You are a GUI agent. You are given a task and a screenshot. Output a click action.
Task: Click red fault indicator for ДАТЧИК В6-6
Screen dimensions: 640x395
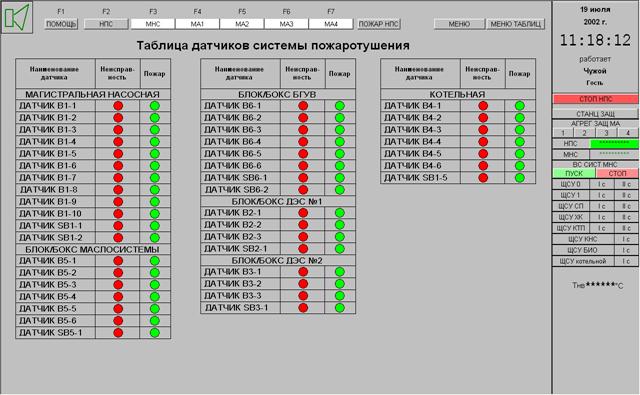tap(303, 166)
